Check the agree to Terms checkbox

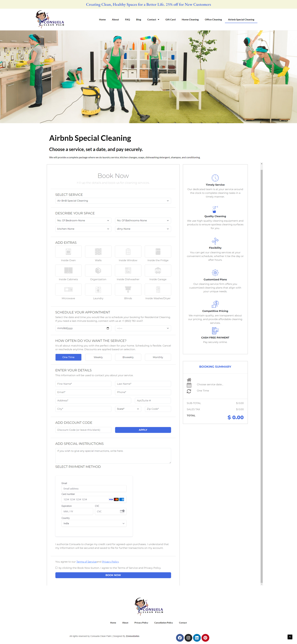click(x=56, y=568)
